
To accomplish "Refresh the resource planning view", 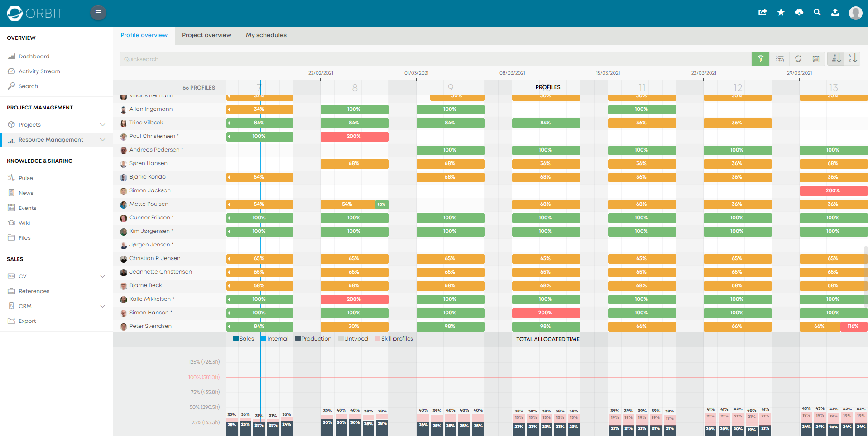I will tap(798, 59).
